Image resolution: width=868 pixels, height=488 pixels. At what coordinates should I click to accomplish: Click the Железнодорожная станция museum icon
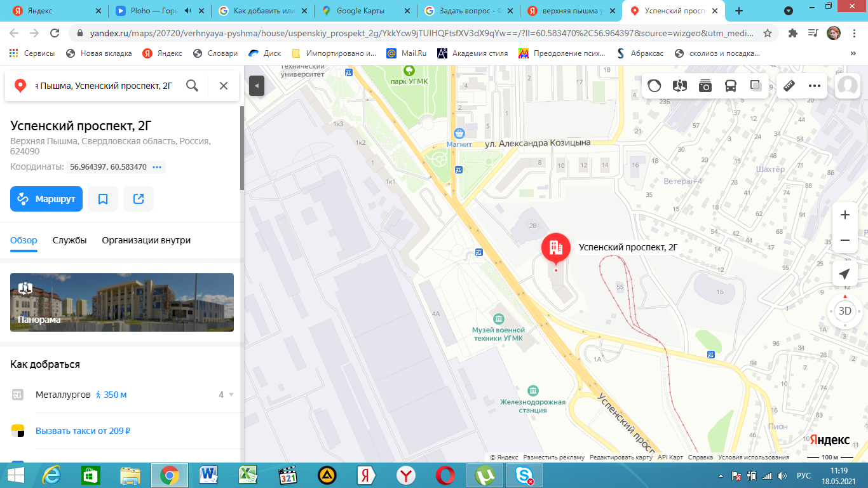click(x=532, y=390)
